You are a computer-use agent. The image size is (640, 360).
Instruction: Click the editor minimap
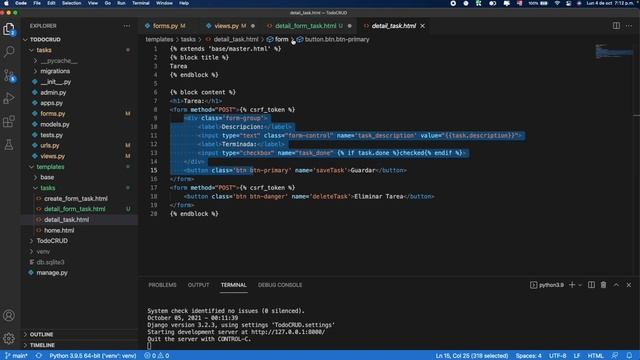coord(614,52)
